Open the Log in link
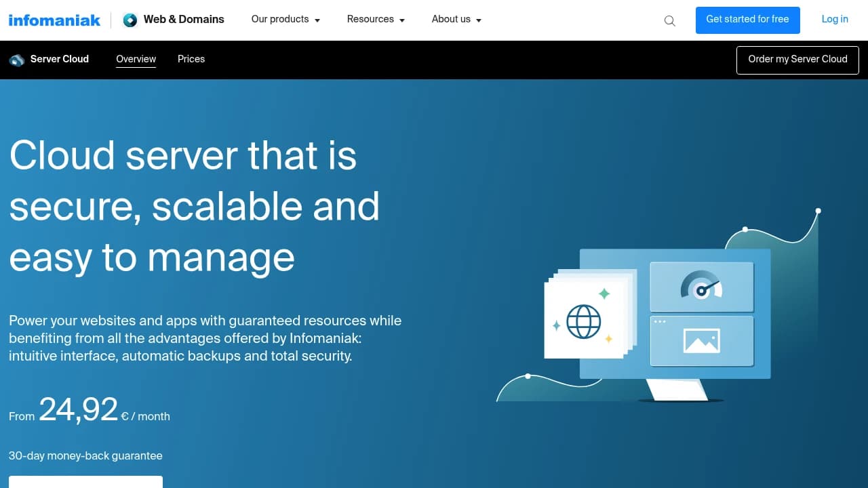868x488 pixels. coord(835,20)
